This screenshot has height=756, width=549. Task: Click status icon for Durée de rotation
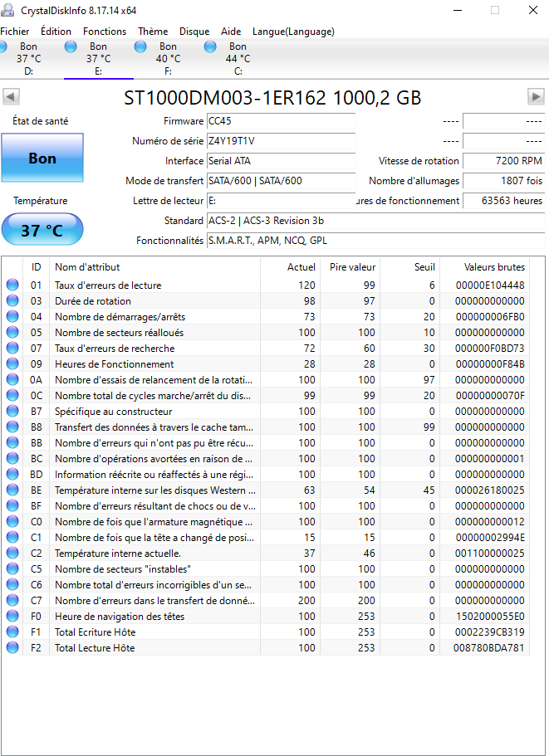pyautogui.click(x=12, y=301)
